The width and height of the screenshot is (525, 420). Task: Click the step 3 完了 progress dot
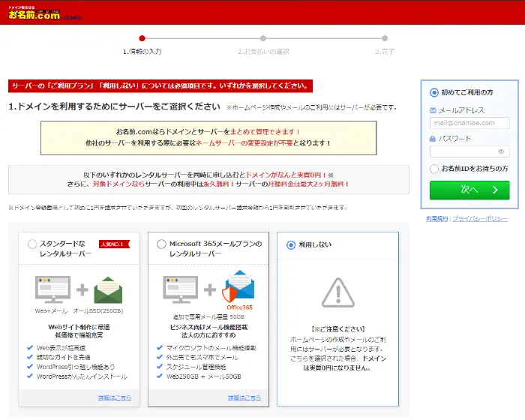[385, 38]
